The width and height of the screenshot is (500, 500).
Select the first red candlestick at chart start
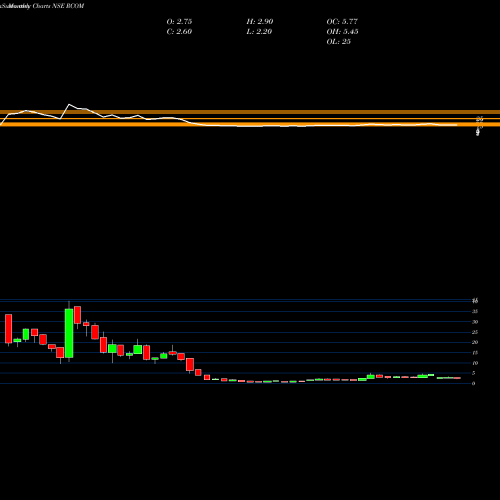point(9,329)
